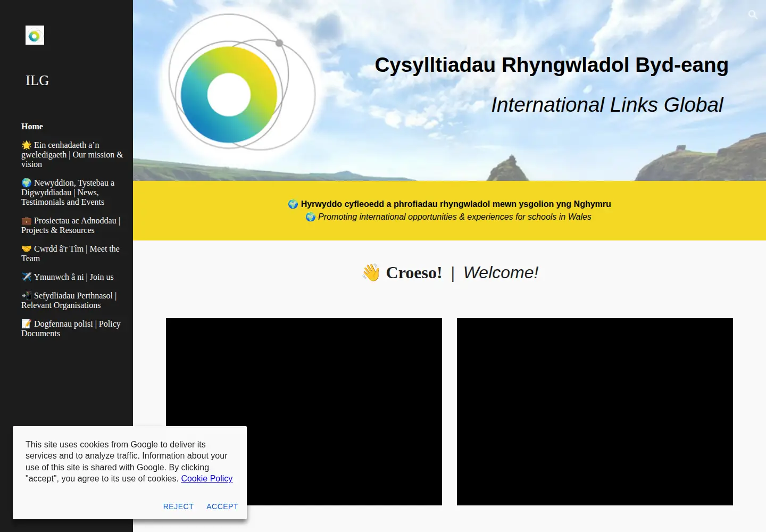Open Projects & Resources page
Viewport: 766px width, 532px height.
71,226
